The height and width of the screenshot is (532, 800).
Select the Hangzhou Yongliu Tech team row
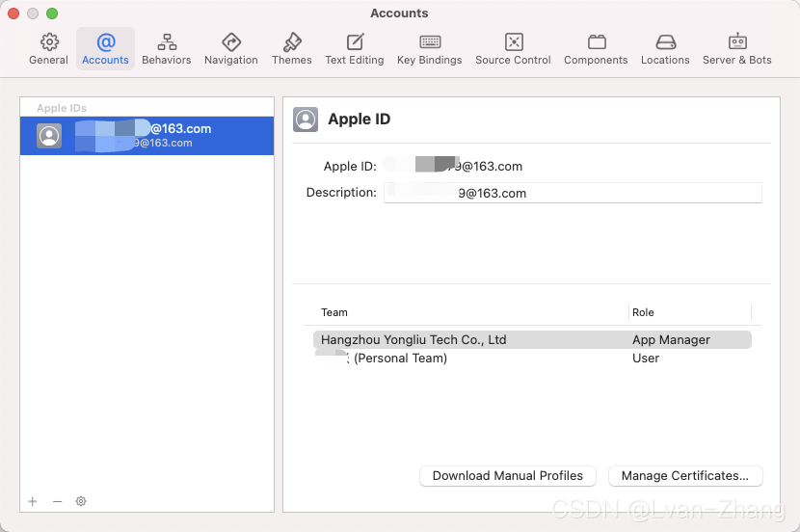tap(532, 339)
